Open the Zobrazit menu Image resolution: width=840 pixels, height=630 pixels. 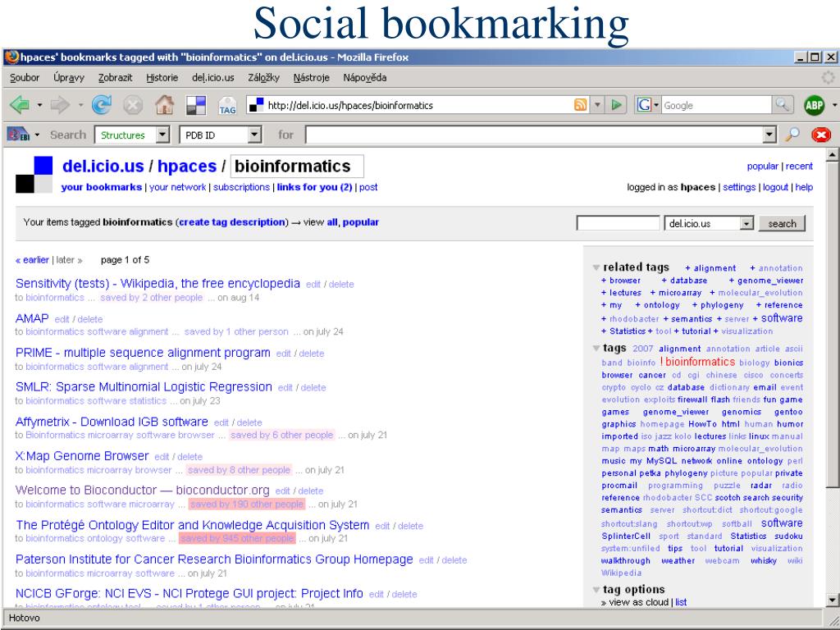coord(115,78)
